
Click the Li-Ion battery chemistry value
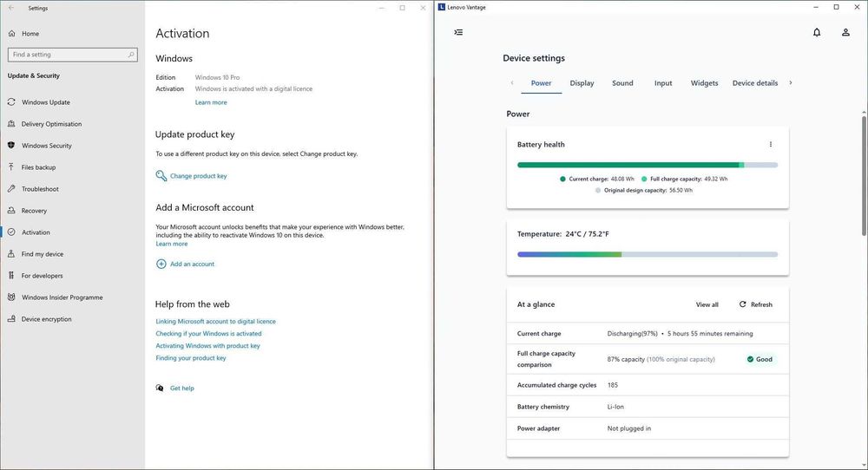[615, 407]
